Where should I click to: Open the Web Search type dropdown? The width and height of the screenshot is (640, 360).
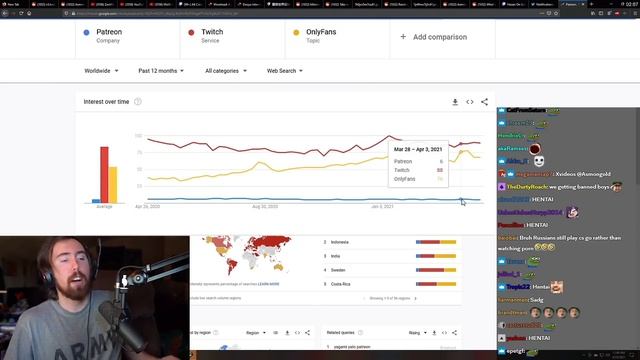click(x=284, y=71)
